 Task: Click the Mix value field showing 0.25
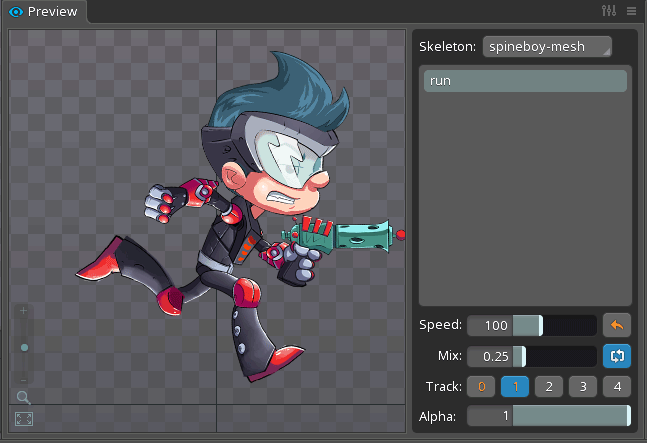click(490, 356)
